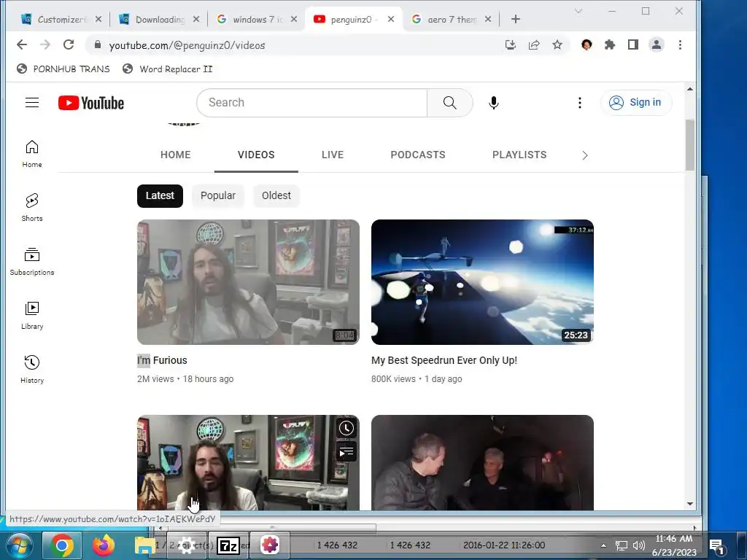
Task: Open the Chrome profile avatar
Action: 657,44
